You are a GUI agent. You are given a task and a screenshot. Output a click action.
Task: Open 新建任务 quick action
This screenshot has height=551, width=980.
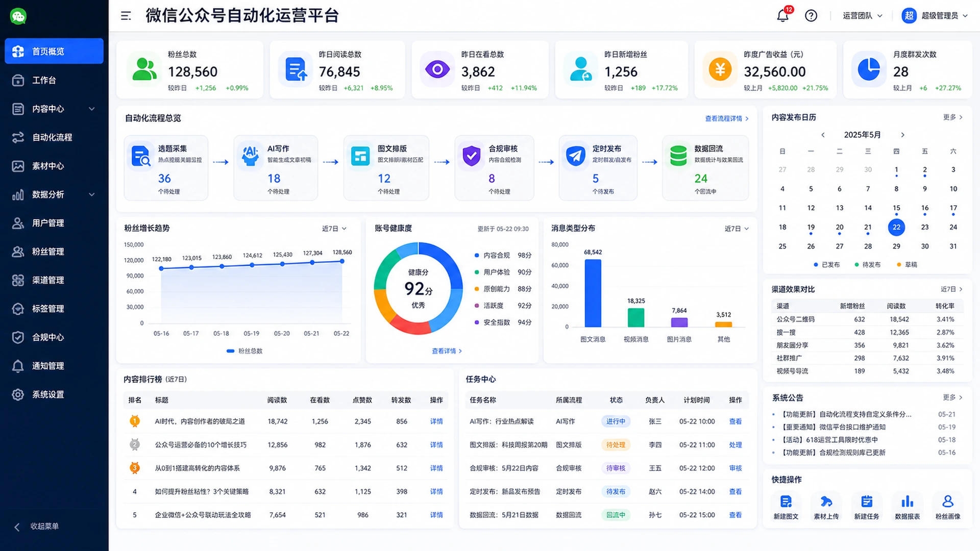coord(867,507)
